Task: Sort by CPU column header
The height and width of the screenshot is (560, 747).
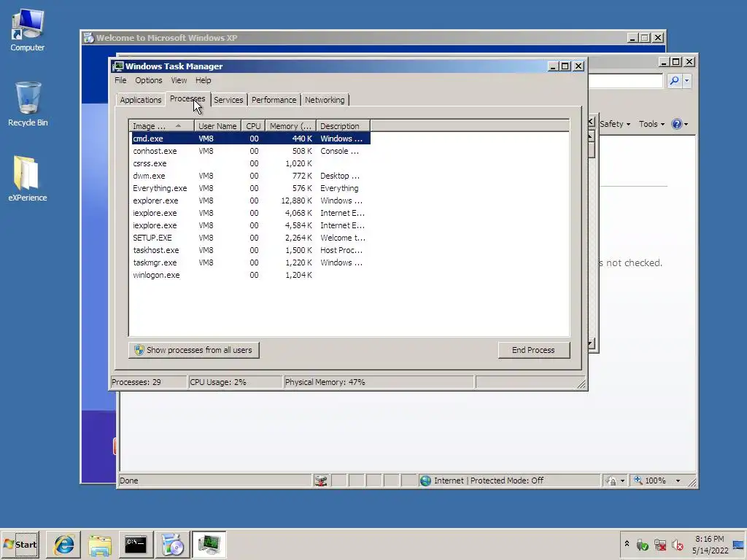Action: tap(253, 125)
